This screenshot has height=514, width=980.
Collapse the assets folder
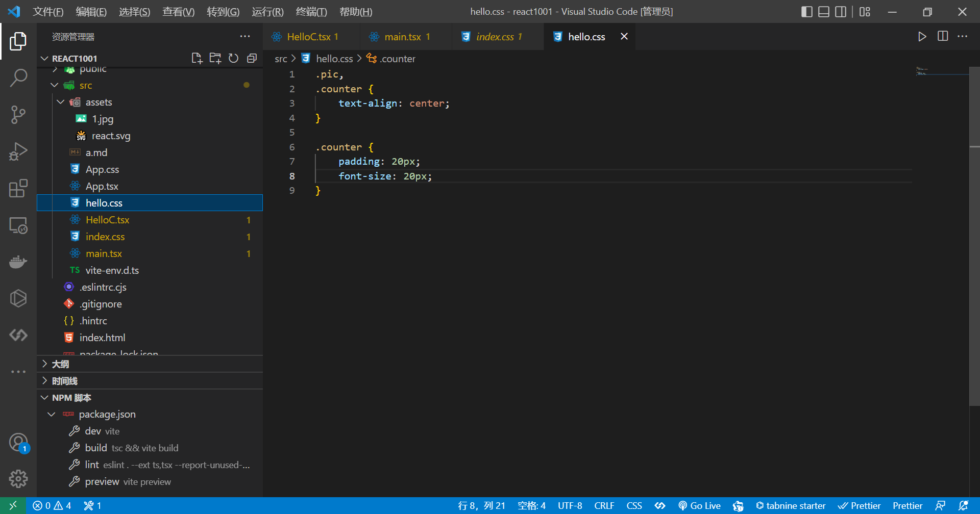pyautogui.click(x=61, y=102)
